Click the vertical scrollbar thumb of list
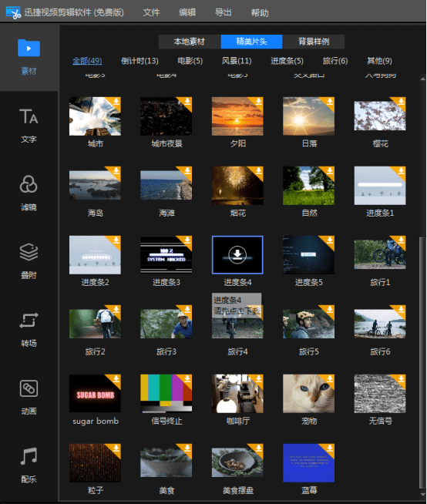Image resolution: width=427 pixels, height=504 pixels. pos(422,362)
